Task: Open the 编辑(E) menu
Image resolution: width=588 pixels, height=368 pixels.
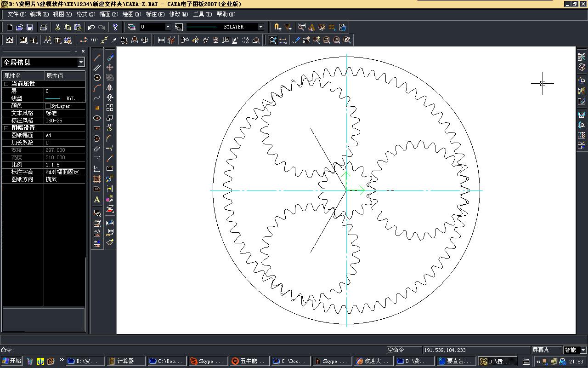Action: pyautogui.click(x=39, y=14)
